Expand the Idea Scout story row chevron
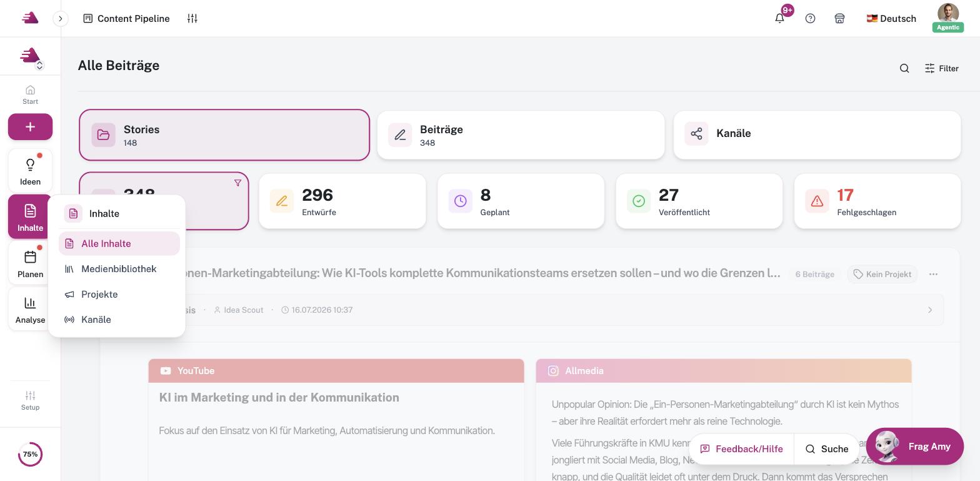Image resolution: width=980 pixels, height=481 pixels. pos(929,310)
